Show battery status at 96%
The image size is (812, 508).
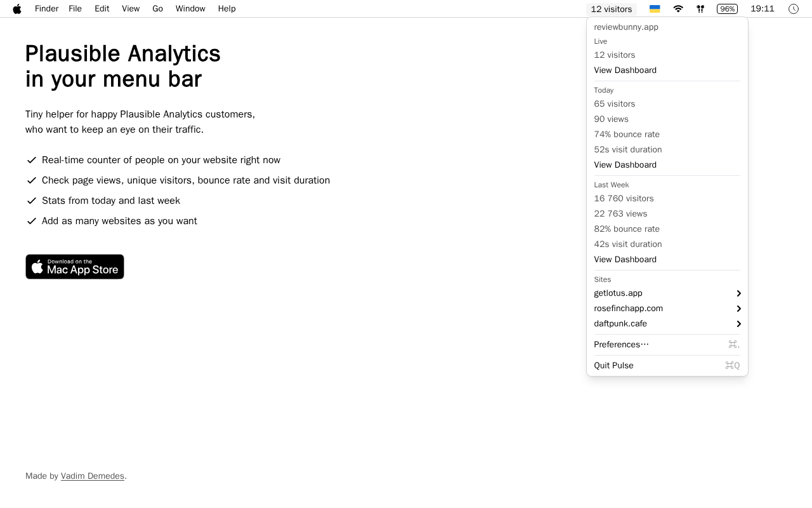[x=727, y=9]
